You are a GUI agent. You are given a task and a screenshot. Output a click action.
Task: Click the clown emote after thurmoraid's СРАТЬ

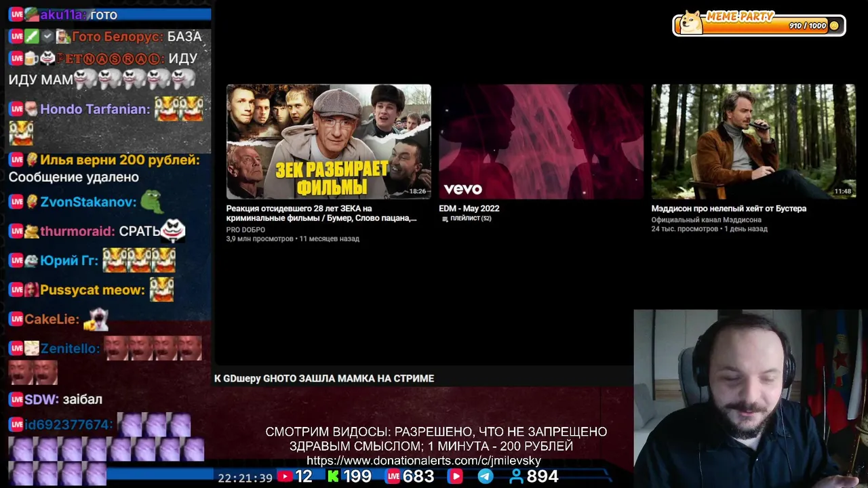173,231
